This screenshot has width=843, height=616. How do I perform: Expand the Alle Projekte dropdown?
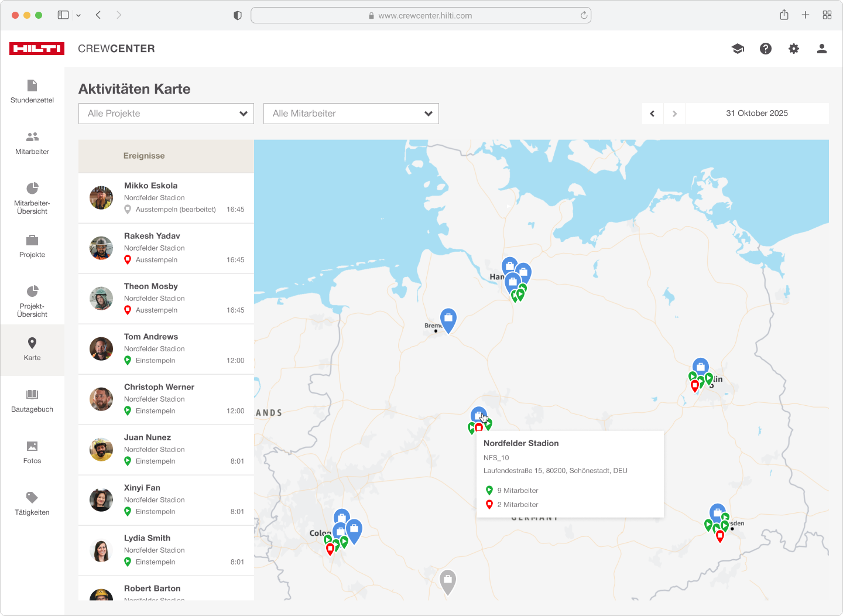pos(166,114)
